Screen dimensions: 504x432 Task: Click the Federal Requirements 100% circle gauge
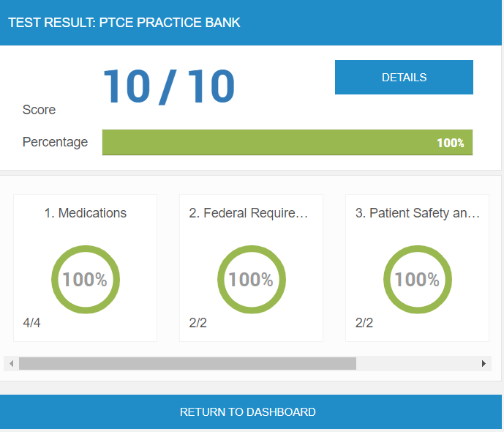coord(251,279)
